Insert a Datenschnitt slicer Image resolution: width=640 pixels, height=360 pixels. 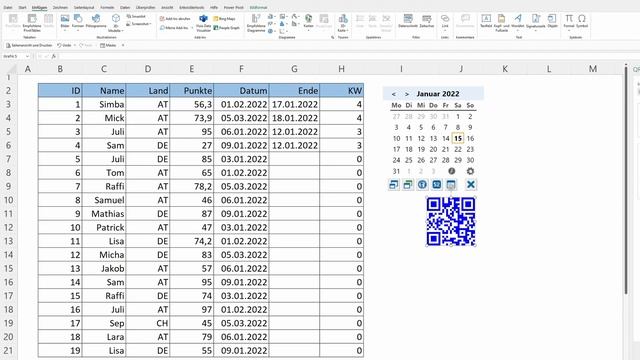408,21
